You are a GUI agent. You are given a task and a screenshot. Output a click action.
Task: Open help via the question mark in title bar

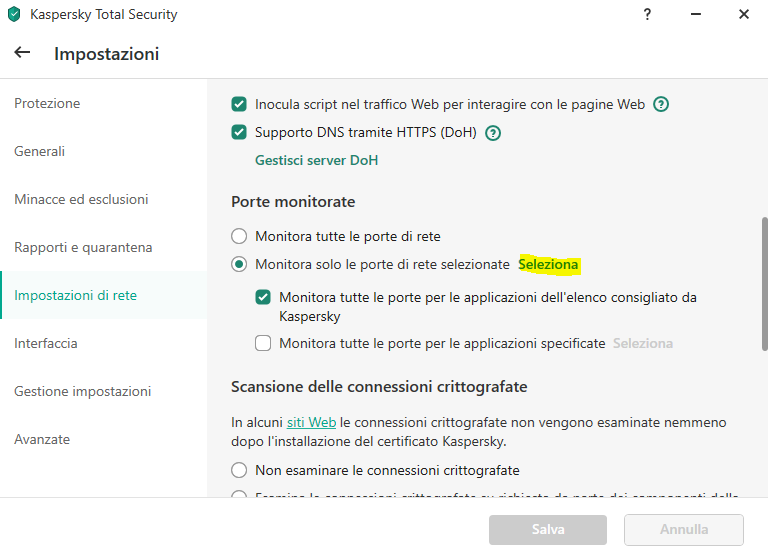(x=648, y=14)
